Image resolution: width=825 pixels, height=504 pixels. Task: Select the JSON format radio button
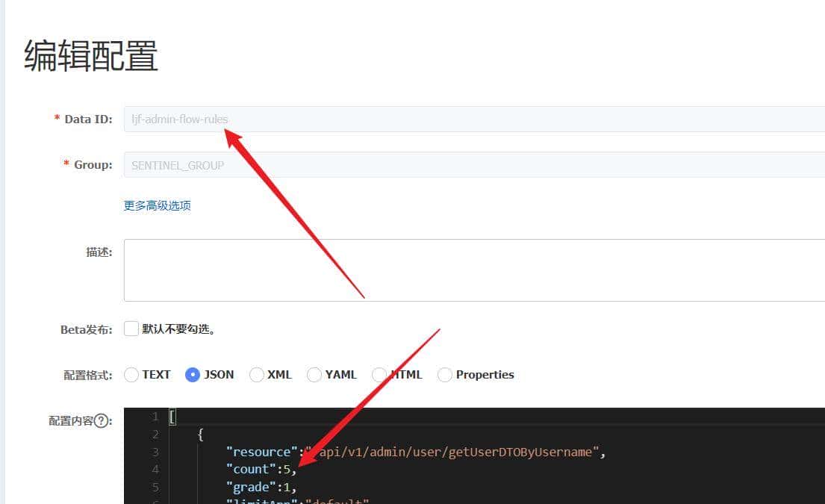point(193,375)
